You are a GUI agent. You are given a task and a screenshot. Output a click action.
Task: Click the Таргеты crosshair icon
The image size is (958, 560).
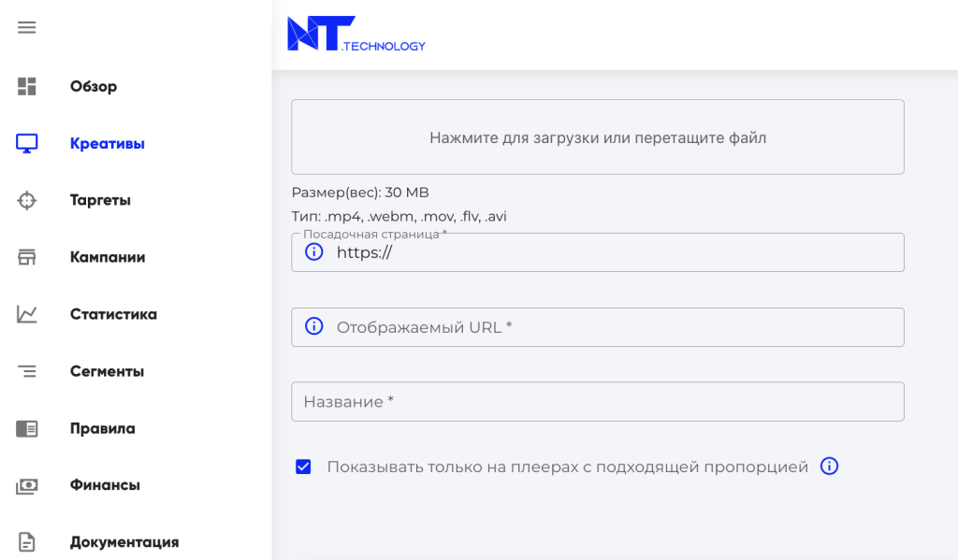pos(27,200)
